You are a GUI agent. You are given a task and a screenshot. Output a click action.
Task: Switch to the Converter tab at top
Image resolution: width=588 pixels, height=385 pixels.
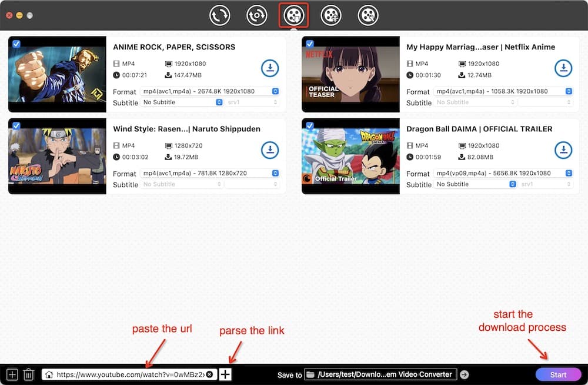coord(220,15)
